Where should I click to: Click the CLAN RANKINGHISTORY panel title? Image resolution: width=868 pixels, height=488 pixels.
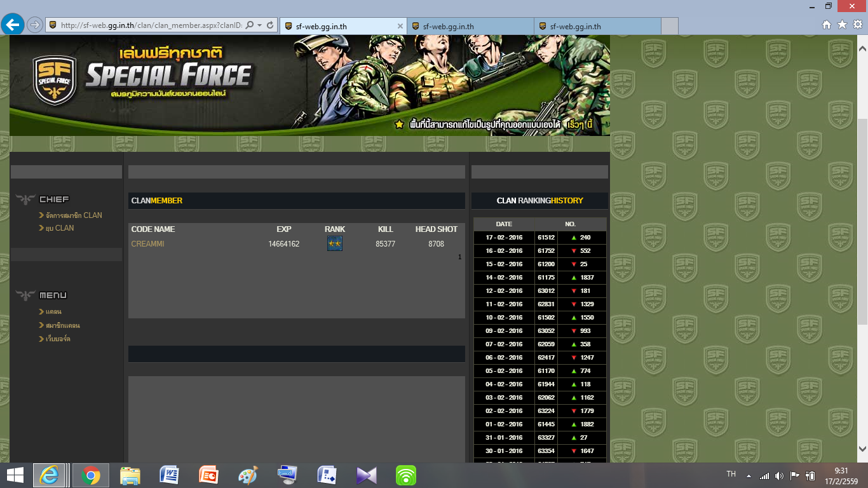539,201
